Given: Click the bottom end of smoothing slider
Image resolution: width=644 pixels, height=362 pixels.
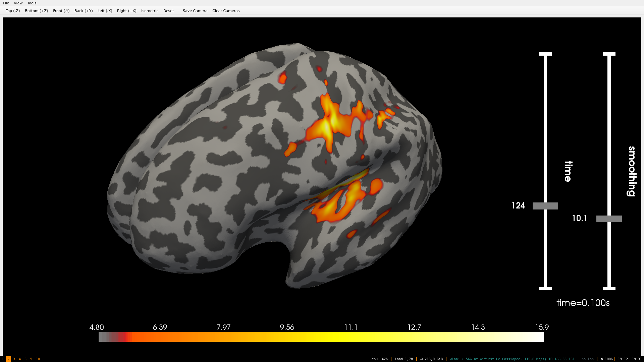Looking at the screenshot, I should tap(609, 288).
